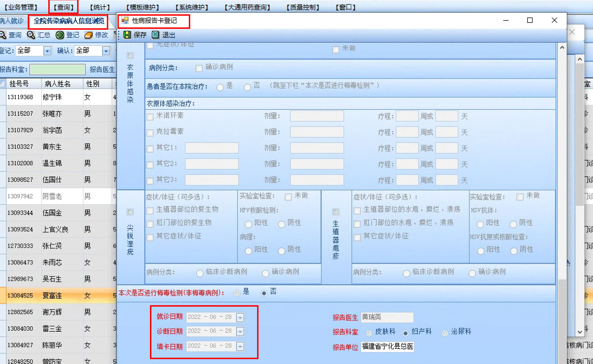Expand the 登记 filter dropdown
593x364 pixels.
point(47,51)
